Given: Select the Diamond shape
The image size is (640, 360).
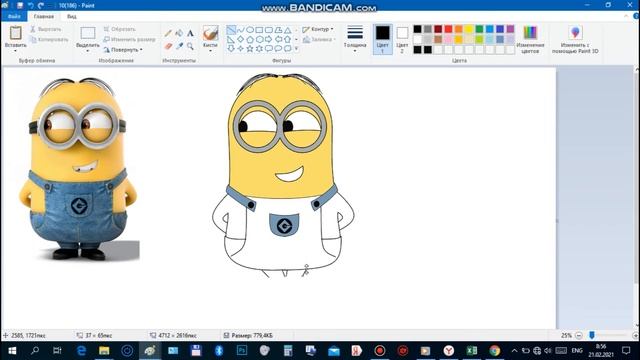Looking at the screenshot, I should pyautogui.click(x=240, y=39).
